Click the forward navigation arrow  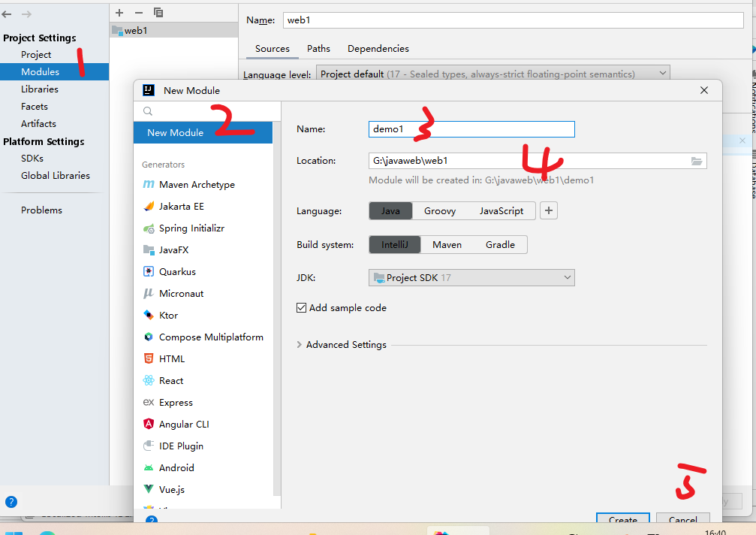click(26, 14)
